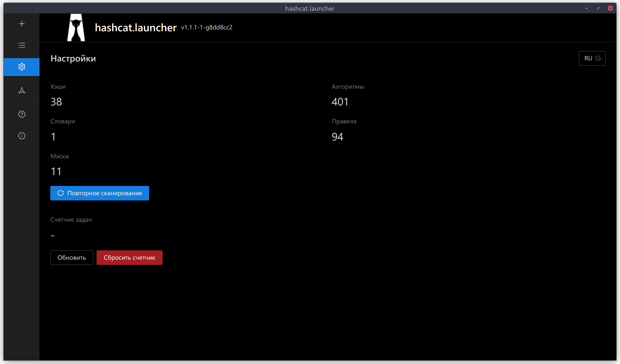The image size is (620, 364).
Task: Open the RU language selector
Action: click(592, 58)
